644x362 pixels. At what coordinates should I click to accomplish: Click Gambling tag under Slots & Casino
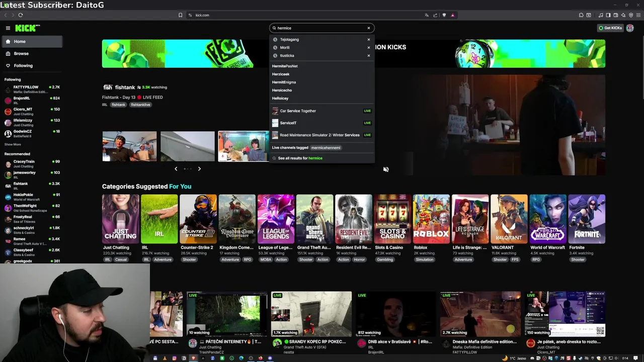coord(385,259)
